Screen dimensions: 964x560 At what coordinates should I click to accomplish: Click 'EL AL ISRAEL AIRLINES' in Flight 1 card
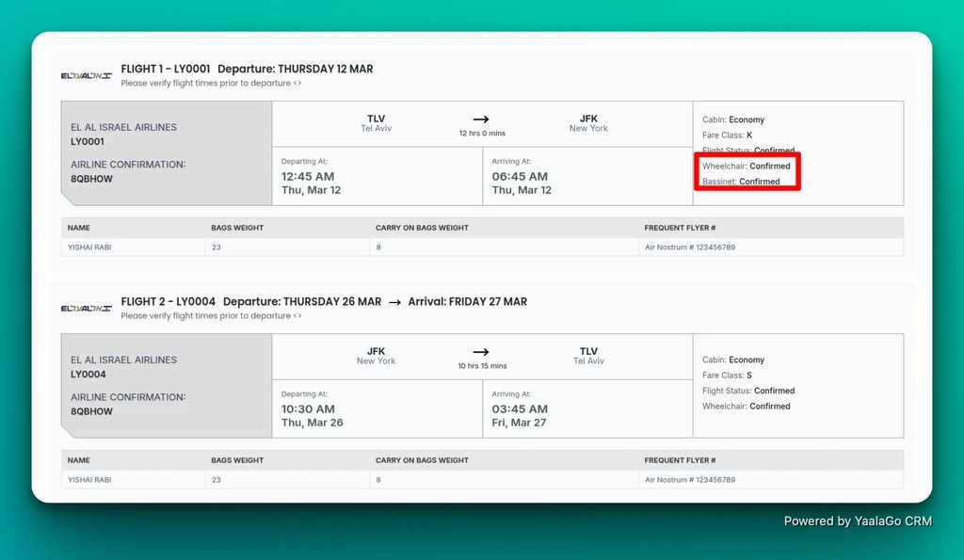point(123,127)
